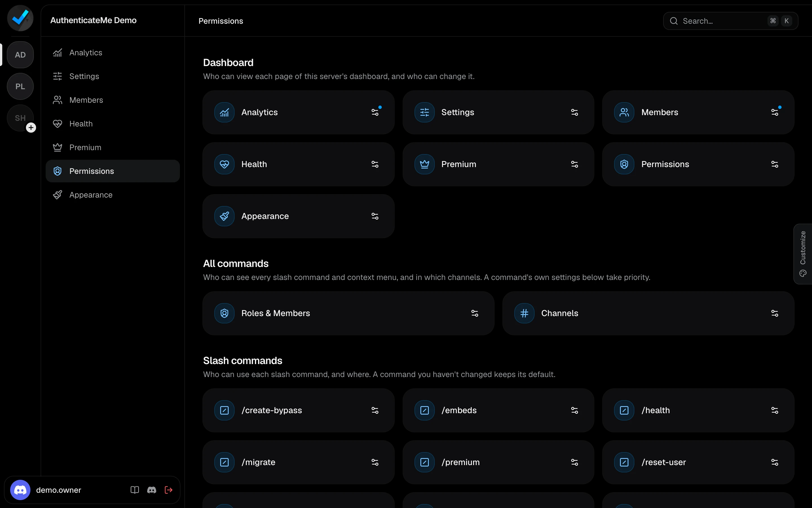Click the Channels card label
The width and height of the screenshot is (812, 508).
560,313
